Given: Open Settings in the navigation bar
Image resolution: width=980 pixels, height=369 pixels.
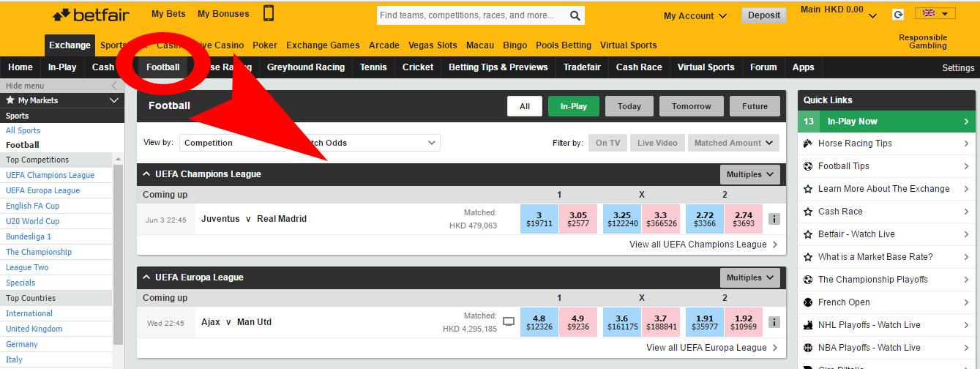Looking at the screenshot, I should coord(958,67).
